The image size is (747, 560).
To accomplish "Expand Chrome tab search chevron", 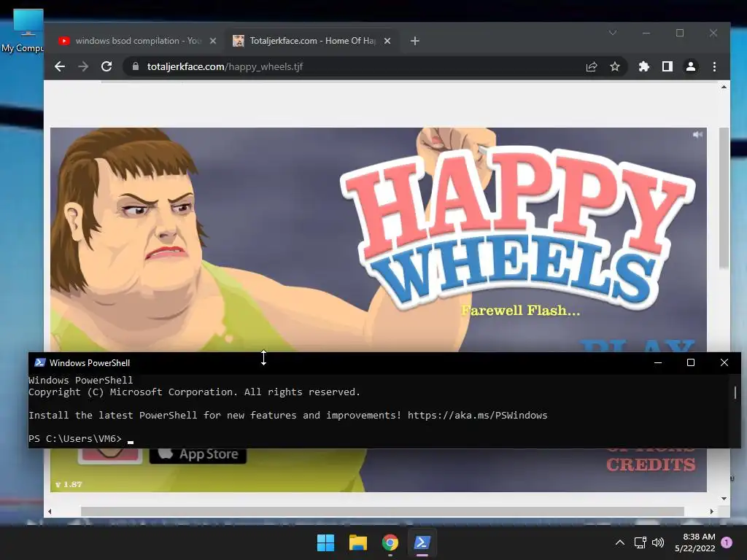I will tap(613, 33).
